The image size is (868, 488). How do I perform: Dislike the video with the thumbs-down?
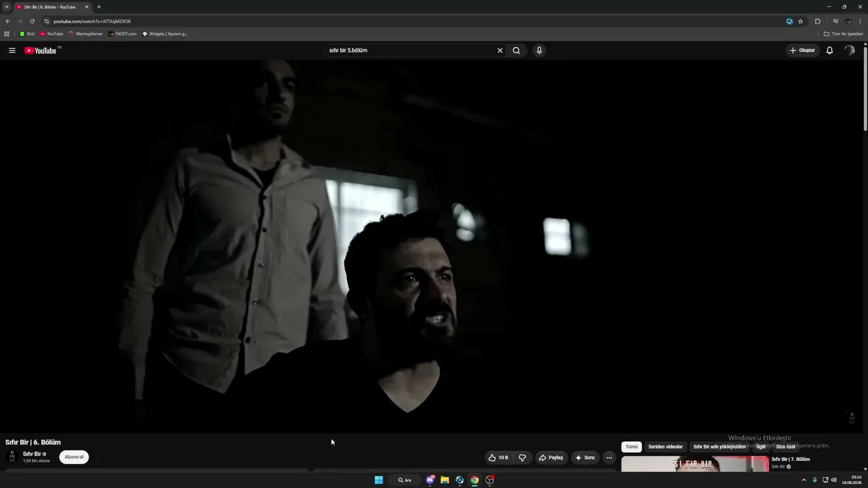click(522, 457)
